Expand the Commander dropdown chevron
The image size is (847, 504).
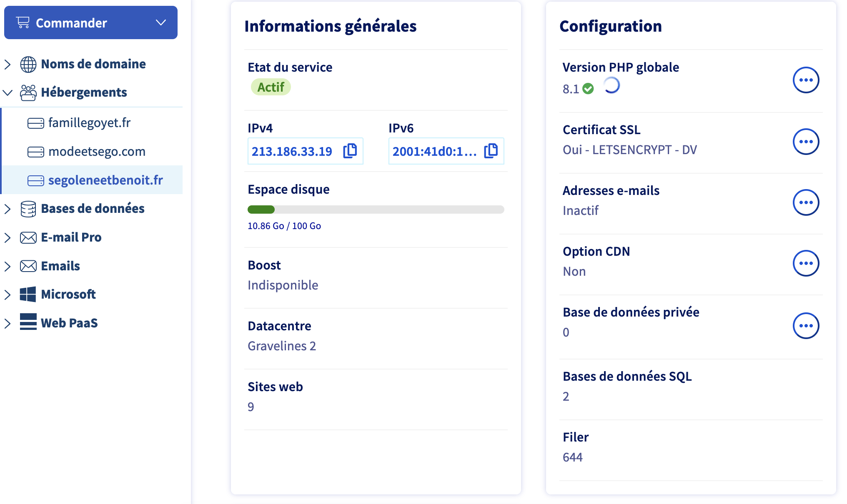point(161,22)
